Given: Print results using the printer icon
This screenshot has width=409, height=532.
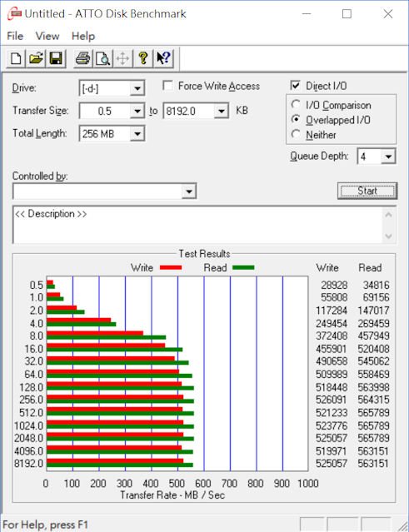Looking at the screenshot, I should [82, 59].
